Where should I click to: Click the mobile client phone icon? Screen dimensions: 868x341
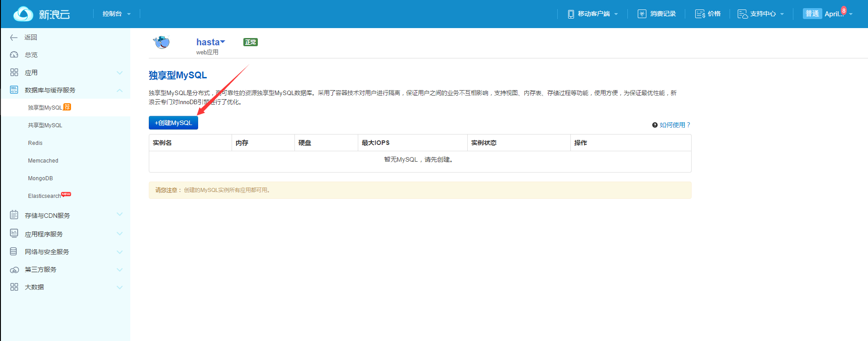coord(571,14)
